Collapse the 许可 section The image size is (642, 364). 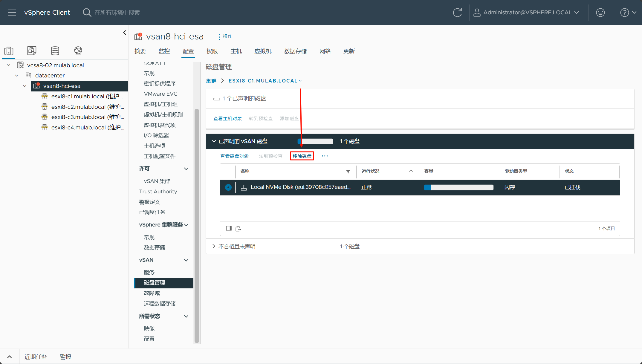point(186,169)
